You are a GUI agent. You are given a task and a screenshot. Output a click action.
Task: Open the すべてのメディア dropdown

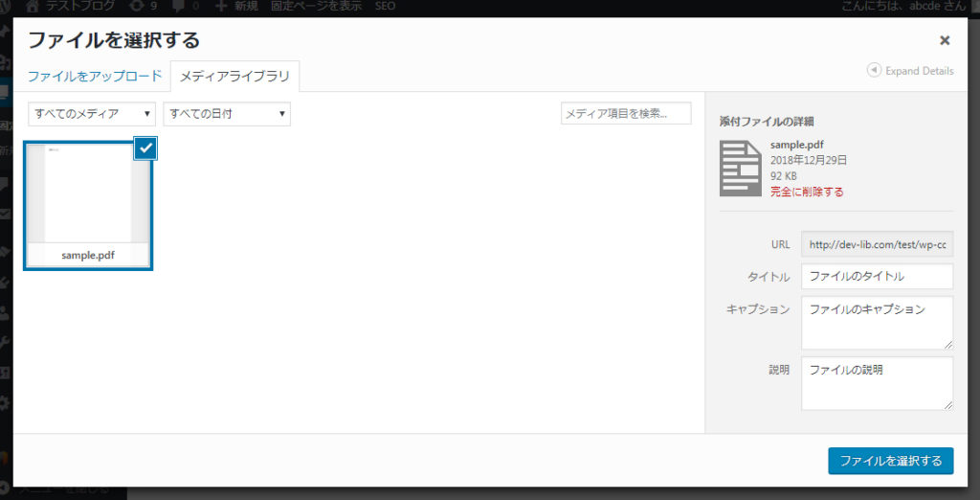92,114
